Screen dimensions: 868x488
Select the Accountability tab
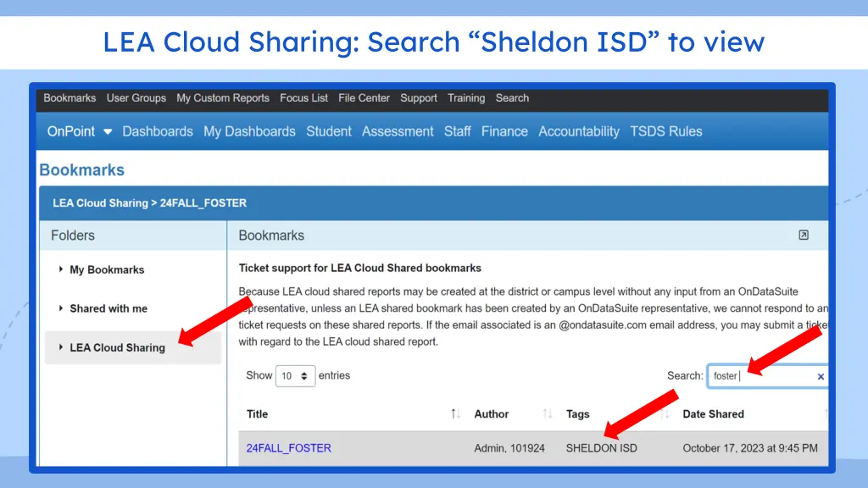[x=579, y=131]
